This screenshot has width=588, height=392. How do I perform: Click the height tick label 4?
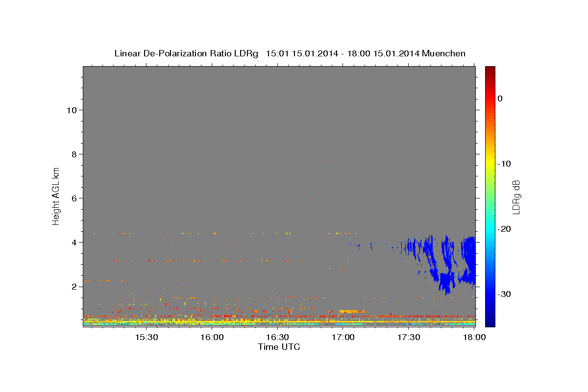tap(74, 243)
